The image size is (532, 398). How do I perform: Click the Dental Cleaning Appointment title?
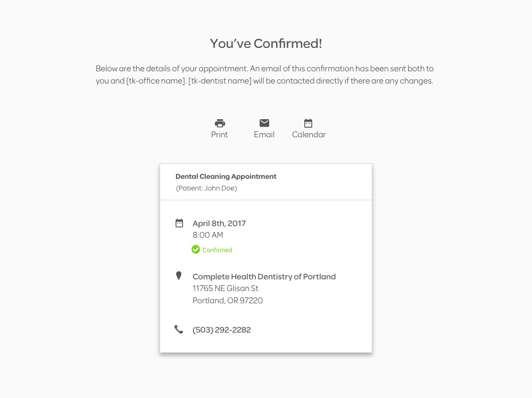(x=226, y=177)
